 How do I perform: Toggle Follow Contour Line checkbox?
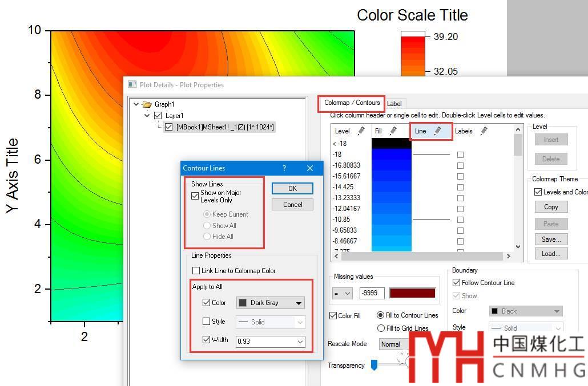tap(456, 282)
